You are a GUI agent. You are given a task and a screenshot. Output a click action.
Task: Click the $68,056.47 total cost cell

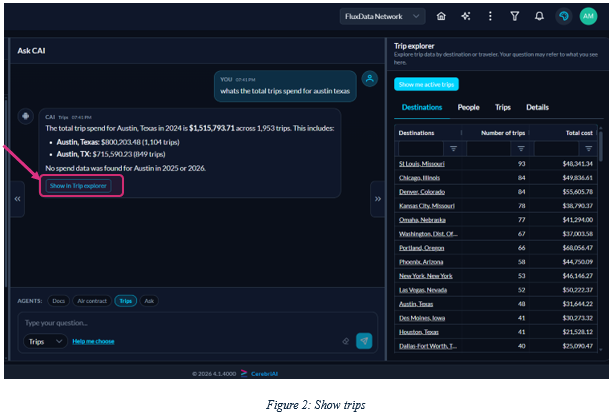pos(577,248)
